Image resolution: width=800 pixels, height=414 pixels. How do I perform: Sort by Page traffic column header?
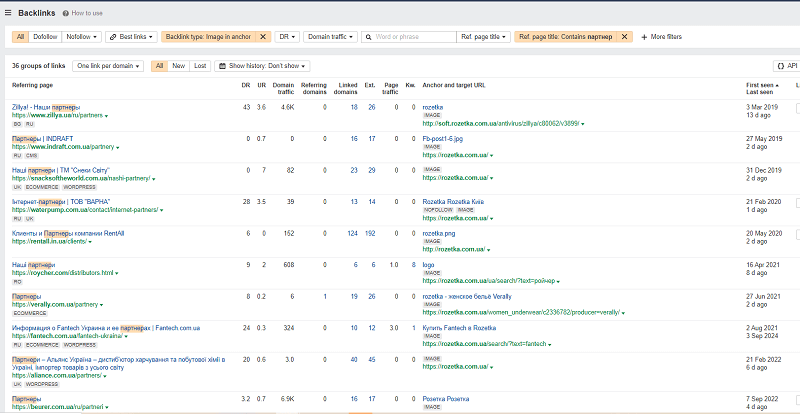[391, 88]
